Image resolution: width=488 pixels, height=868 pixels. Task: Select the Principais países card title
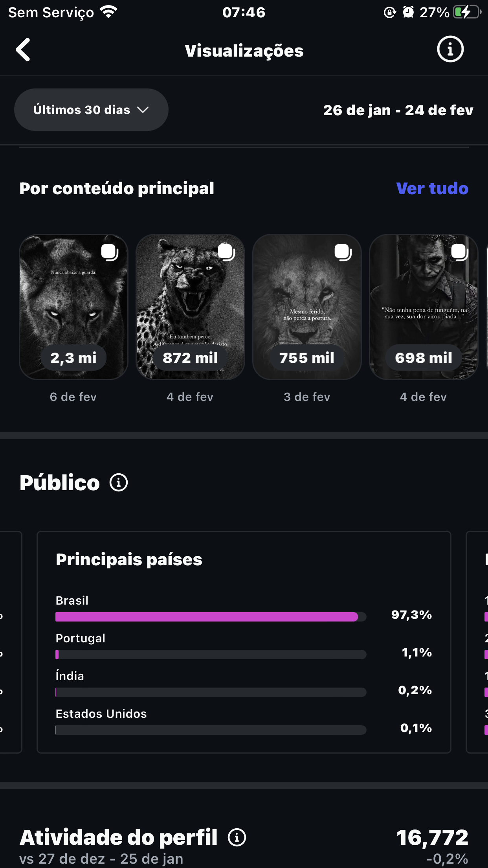129,560
